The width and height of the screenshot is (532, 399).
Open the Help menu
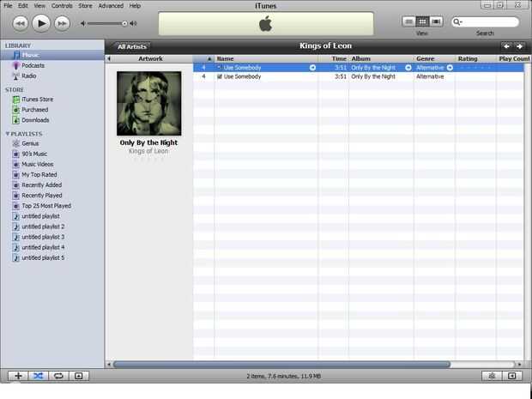(135, 6)
